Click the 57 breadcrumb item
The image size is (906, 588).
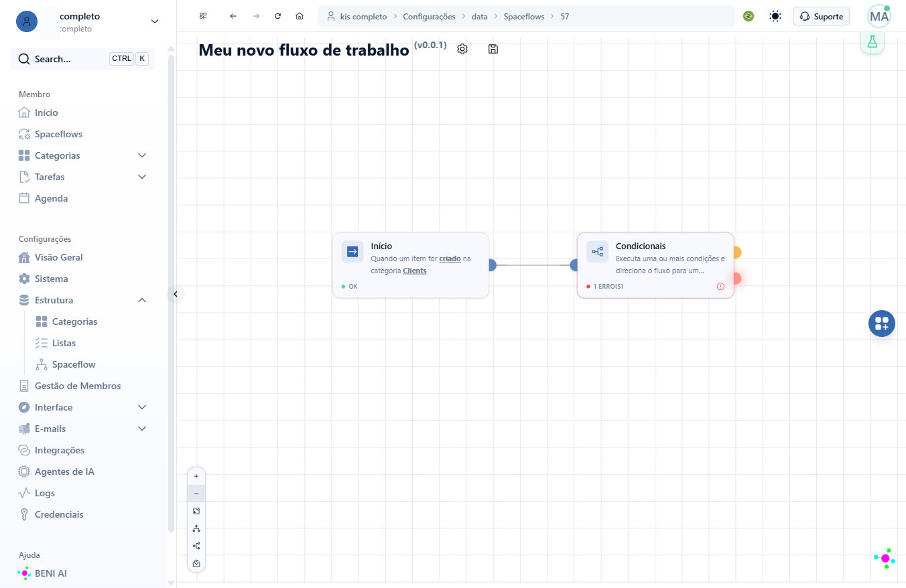pos(565,16)
